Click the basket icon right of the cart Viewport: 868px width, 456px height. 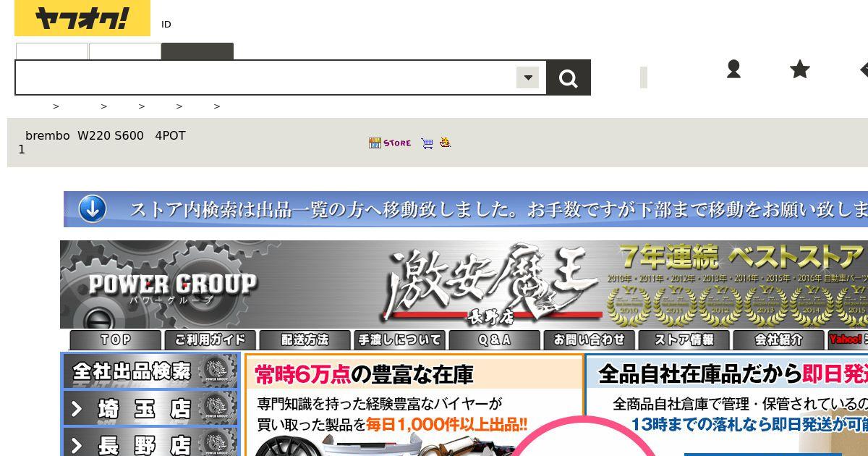[x=445, y=143]
